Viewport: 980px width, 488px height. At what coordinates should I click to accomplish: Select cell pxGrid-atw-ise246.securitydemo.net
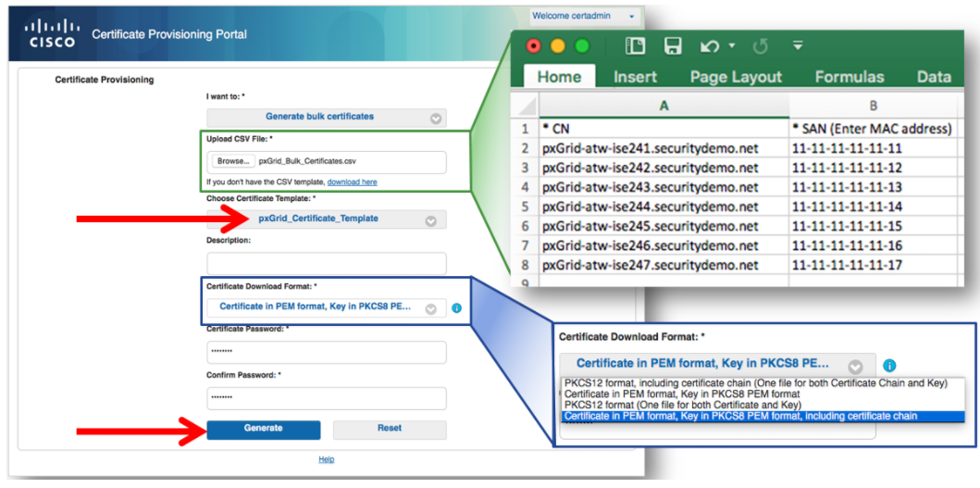click(664, 245)
